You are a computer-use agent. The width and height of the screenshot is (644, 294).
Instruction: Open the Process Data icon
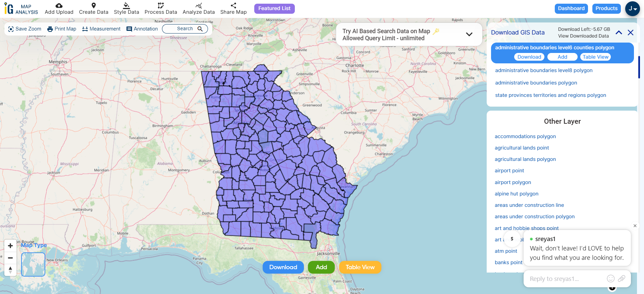click(x=161, y=5)
